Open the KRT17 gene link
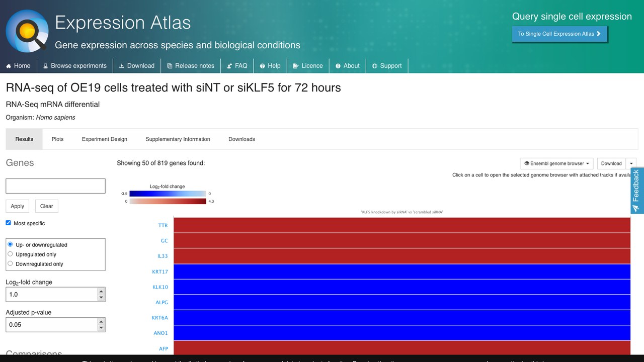This screenshot has width=644, height=362. (x=160, y=272)
